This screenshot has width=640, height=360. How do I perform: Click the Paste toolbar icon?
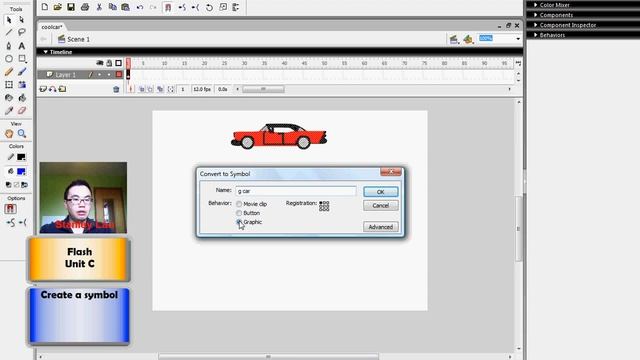[126, 7]
